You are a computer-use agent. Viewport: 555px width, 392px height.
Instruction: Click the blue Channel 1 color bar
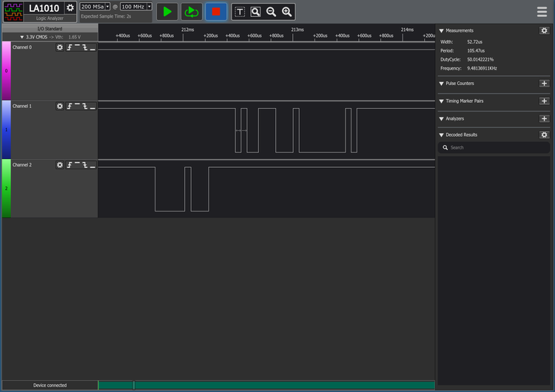pyautogui.click(x=7, y=129)
